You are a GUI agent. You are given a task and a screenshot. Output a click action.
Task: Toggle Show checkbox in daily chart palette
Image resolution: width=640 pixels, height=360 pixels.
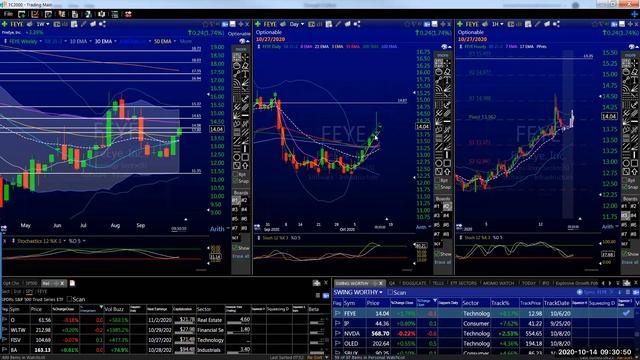437,254
